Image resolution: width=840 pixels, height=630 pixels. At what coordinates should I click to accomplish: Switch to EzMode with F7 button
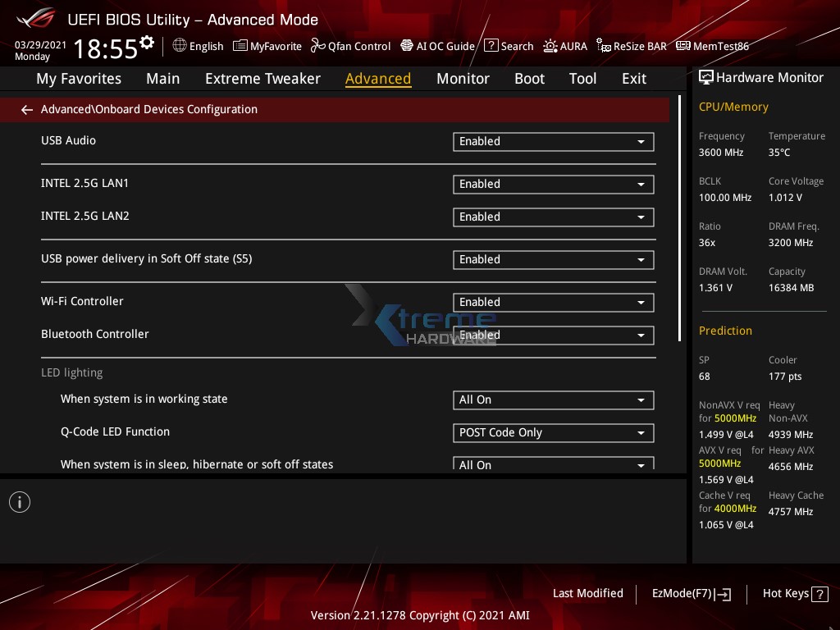[691, 593]
